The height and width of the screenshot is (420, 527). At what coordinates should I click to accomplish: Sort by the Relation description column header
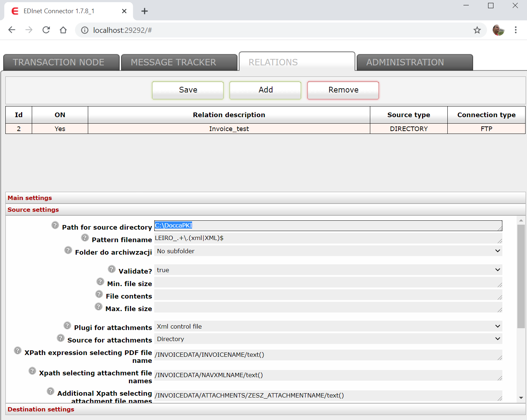coord(229,115)
